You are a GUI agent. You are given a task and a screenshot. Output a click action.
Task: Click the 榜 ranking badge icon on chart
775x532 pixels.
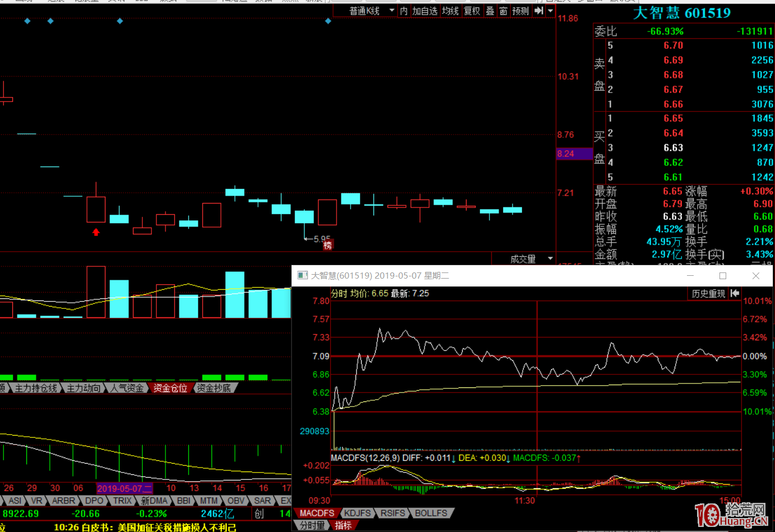(327, 245)
